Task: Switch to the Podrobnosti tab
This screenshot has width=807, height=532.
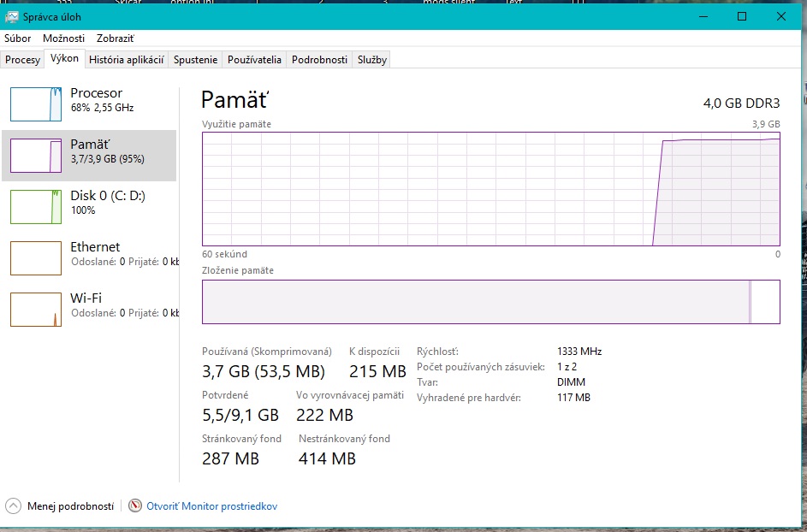Action: click(319, 60)
